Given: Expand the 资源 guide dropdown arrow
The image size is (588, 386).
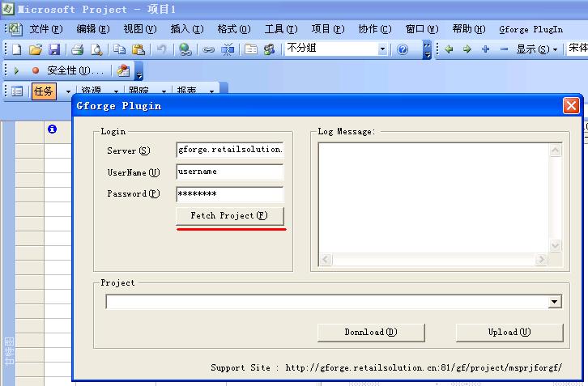Looking at the screenshot, I should 116,91.
